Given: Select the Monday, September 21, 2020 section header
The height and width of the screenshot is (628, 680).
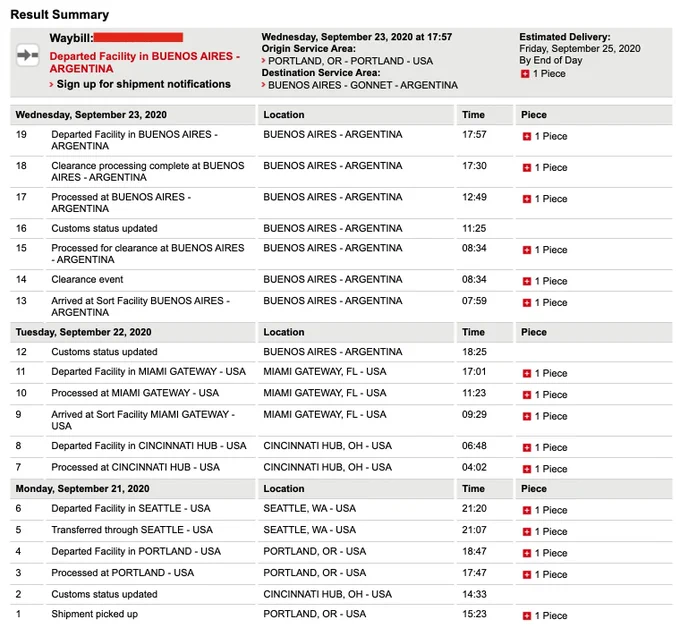Looking at the screenshot, I should (82, 489).
